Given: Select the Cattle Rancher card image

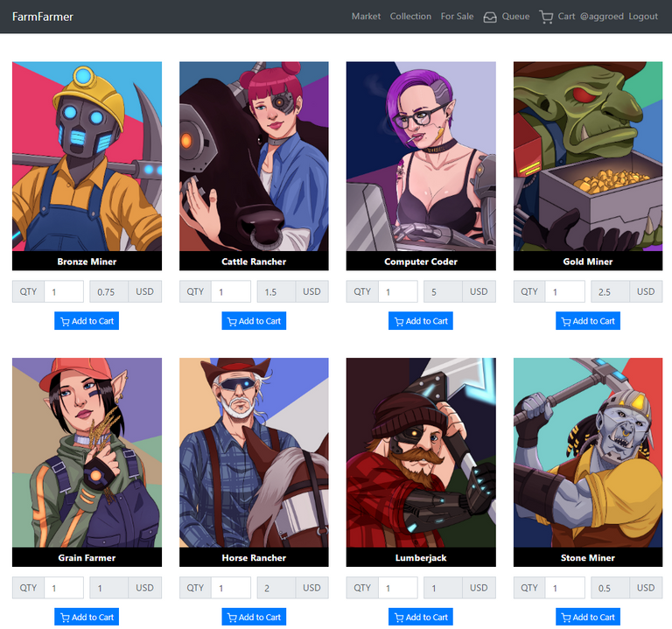Looking at the screenshot, I should 254,157.
